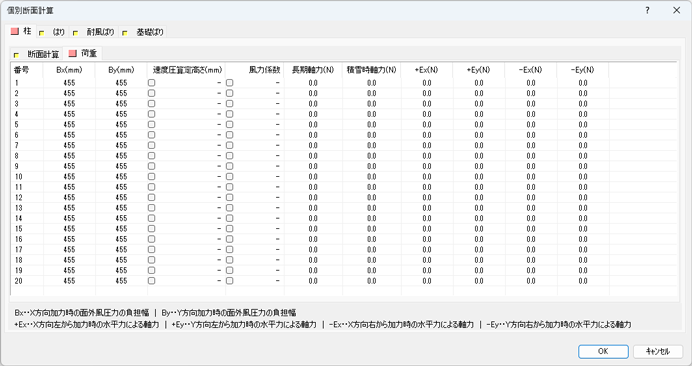This screenshot has height=366, width=692.
Task: Toggle 風力係数 checkbox in row 15
Action: tap(229, 229)
